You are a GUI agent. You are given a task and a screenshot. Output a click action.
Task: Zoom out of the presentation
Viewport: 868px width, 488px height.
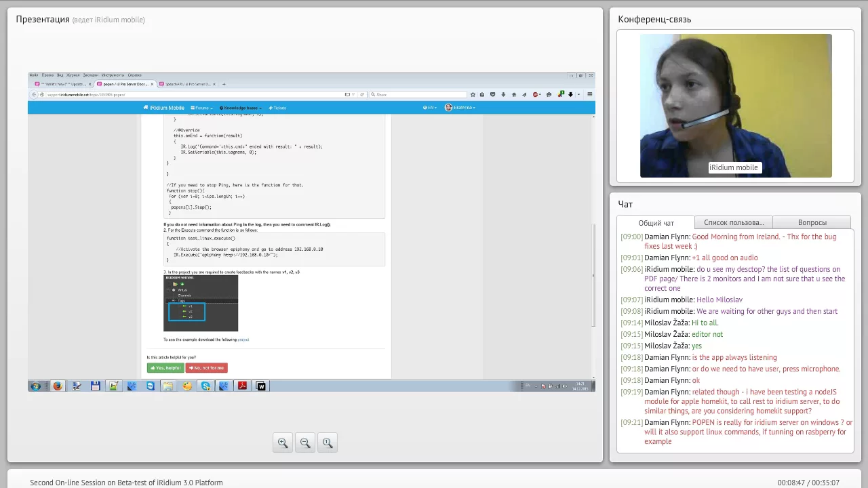click(x=305, y=443)
